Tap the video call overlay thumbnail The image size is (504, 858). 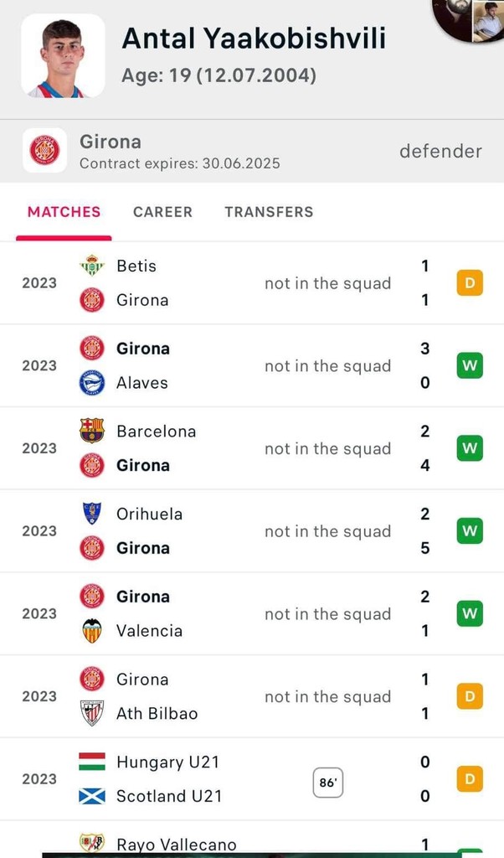[468, 20]
